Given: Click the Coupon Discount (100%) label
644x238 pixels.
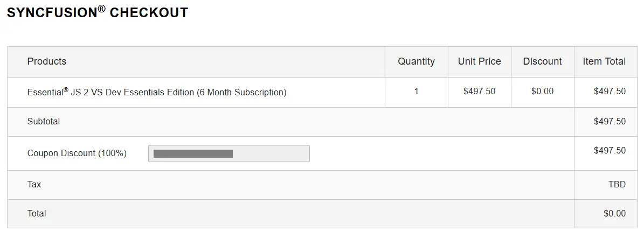Looking at the screenshot, I should pyautogui.click(x=77, y=153).
